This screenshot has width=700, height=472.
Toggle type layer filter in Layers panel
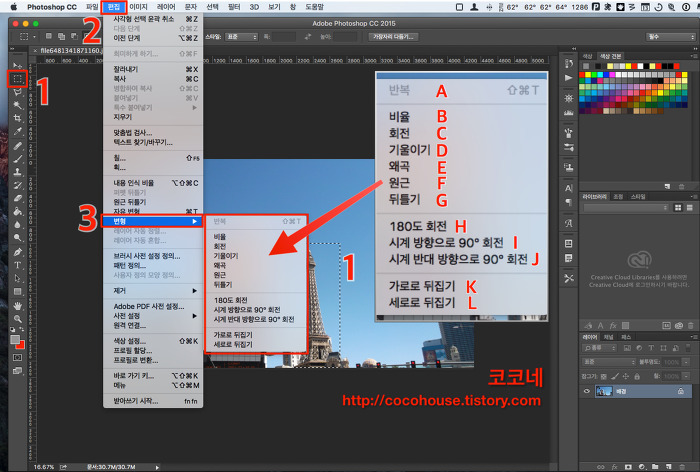click(651, 348)
